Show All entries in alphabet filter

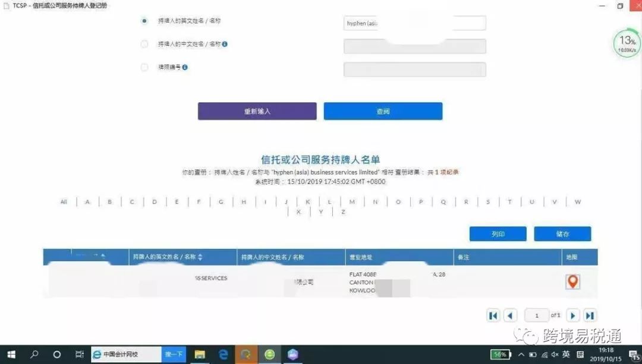click(x=64, y=202)
